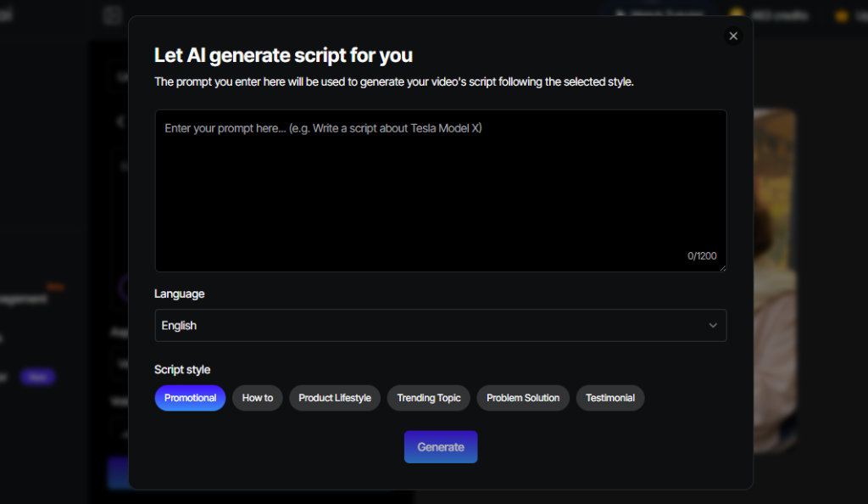Pick the Product Lifestyle script style
Viewport: 868px width, 504px height.
pyautogui.click(x=335, y=398)
